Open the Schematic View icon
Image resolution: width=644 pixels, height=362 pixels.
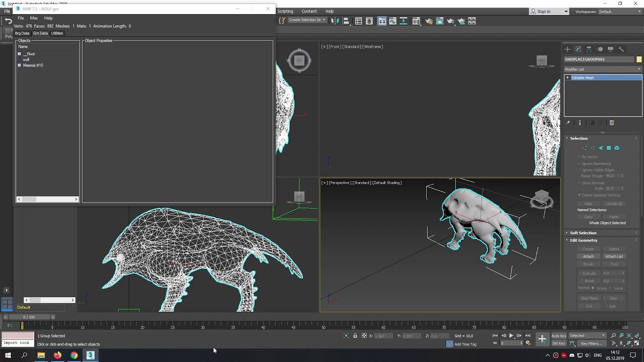tap(404, 21)
